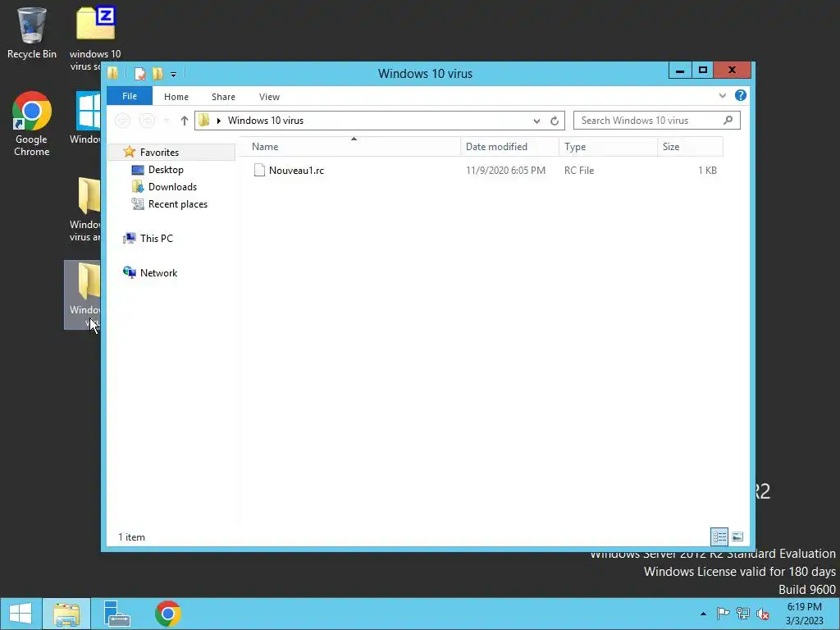Show hidden tray icons arrow
Screen dimensions: 840x630
(703, 614)
